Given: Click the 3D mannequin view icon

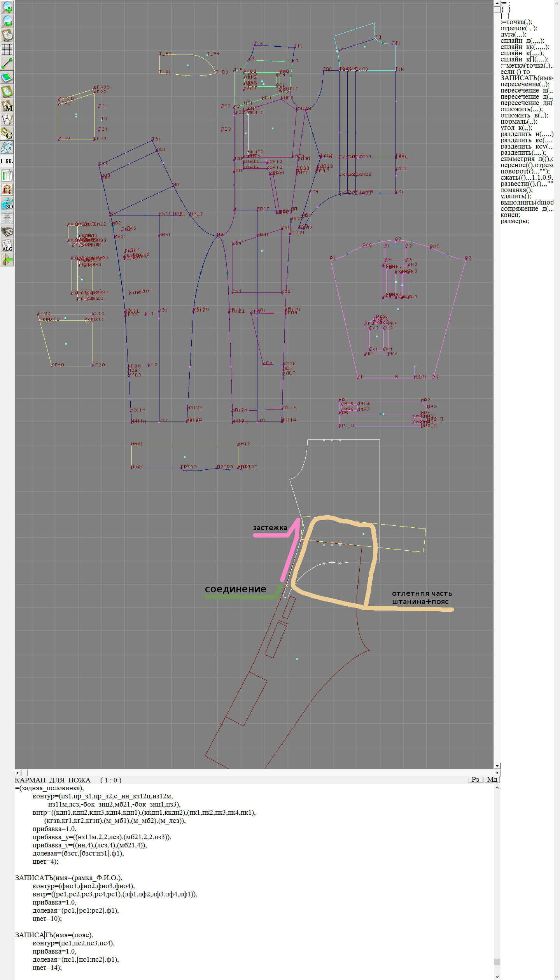Looking at the screenshot, I should (x=7, y=203).
